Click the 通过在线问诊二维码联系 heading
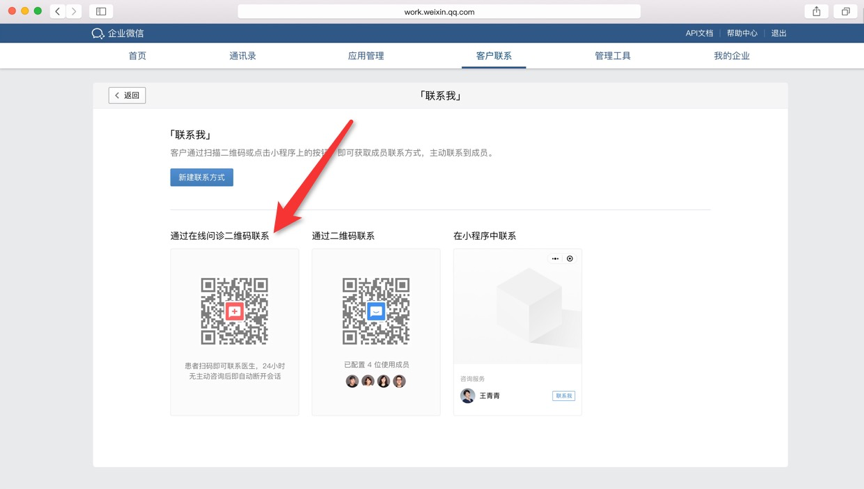The height and width of the screenshot is (489, 864). point(220,236)
